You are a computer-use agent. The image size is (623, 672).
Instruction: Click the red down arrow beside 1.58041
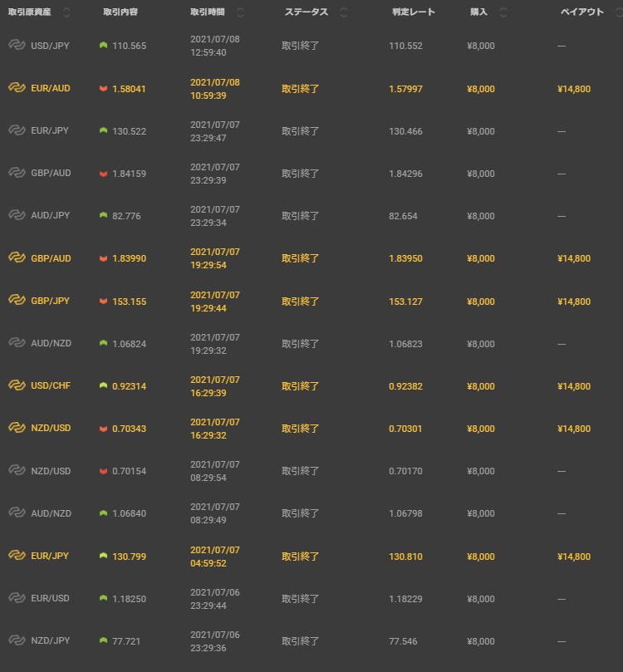(x=103, y=88)
